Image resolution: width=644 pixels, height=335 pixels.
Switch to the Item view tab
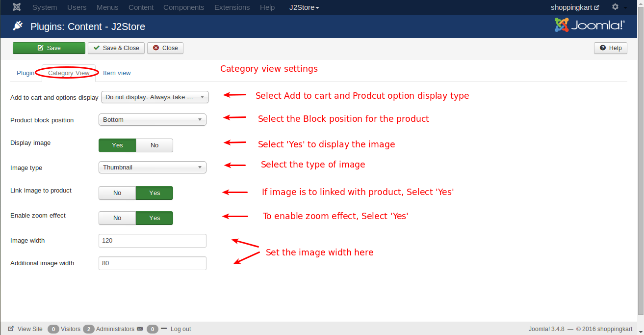pyautogui.click(x=117, y=73)
